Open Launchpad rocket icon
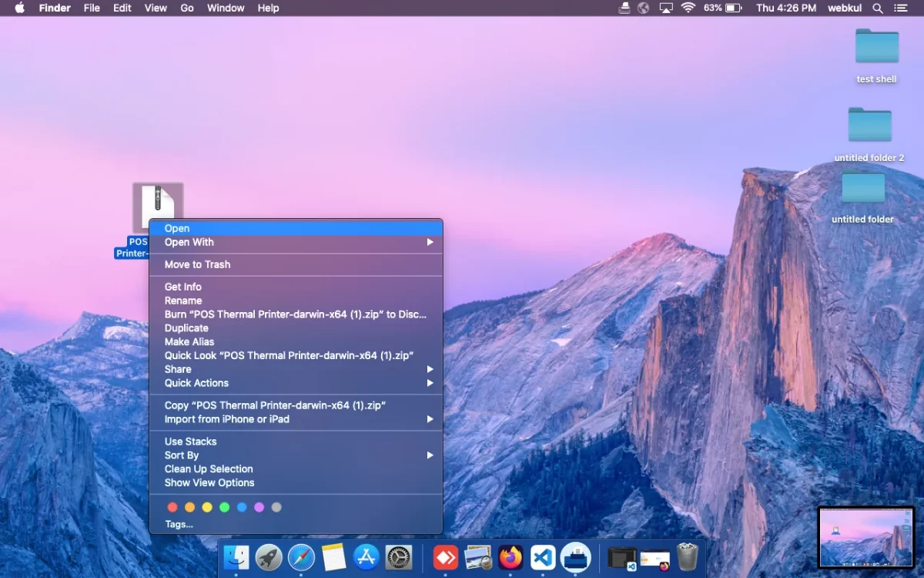 pos(269,557)
